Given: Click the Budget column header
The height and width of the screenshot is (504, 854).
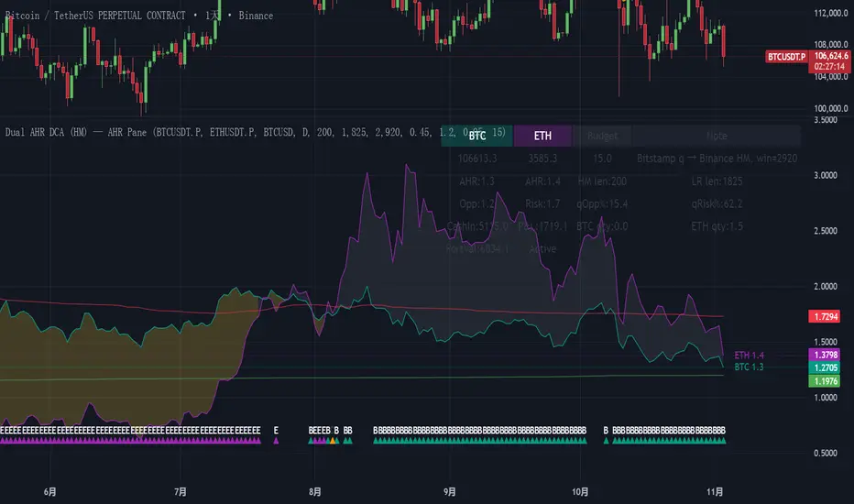Looking at the screenshot, I should tap(602, 136).
